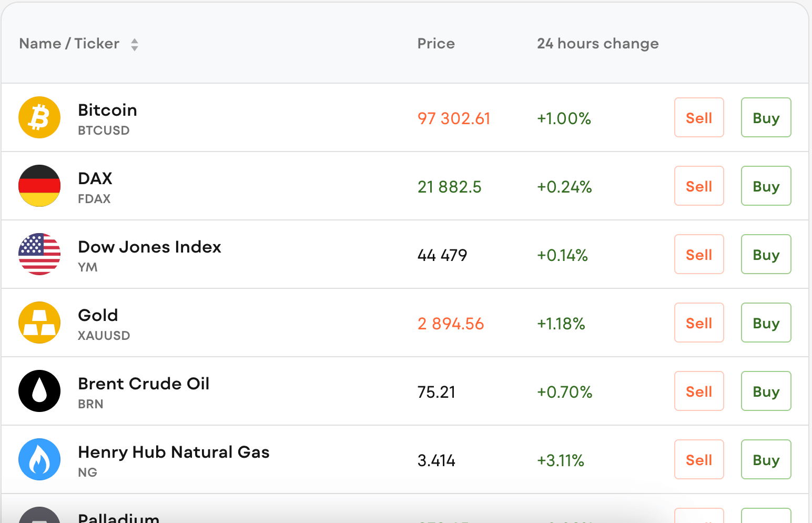
Task: Click the DAX price 21 882.5
Action: click(x=450, y=187)
